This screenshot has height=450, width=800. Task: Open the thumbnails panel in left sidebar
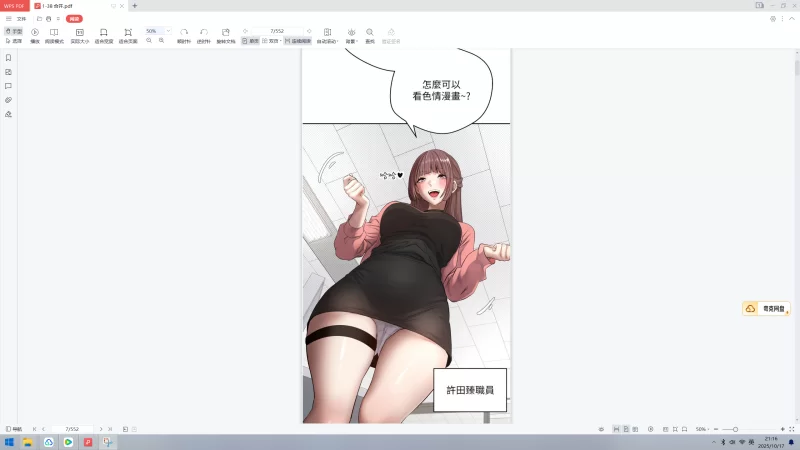point(8,72)
